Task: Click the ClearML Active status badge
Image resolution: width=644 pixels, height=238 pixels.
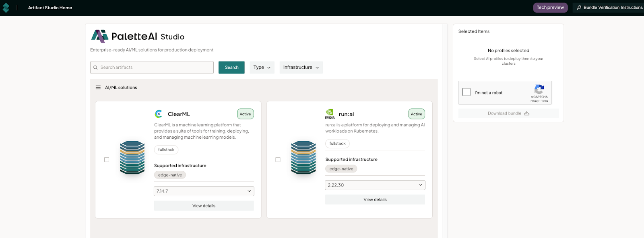Action: (246, 114)
